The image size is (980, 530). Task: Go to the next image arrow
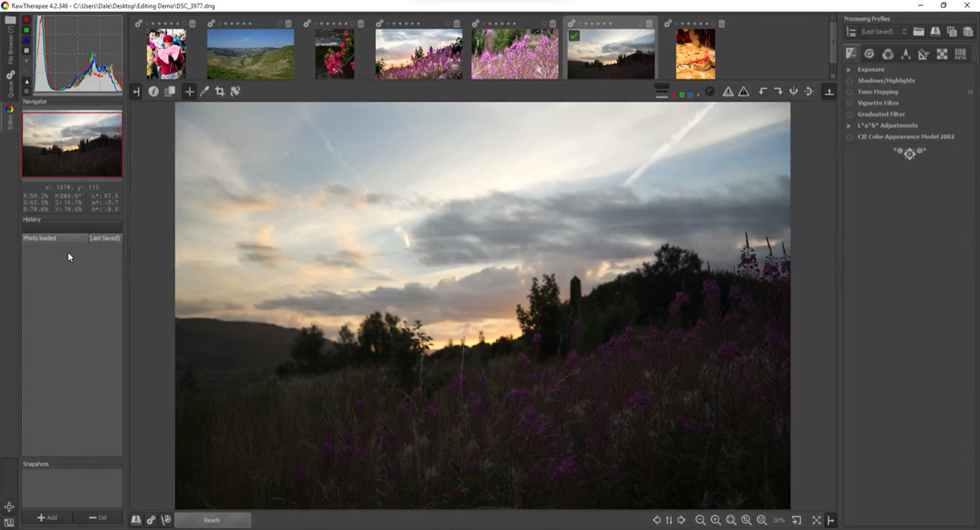pos(681,520)
